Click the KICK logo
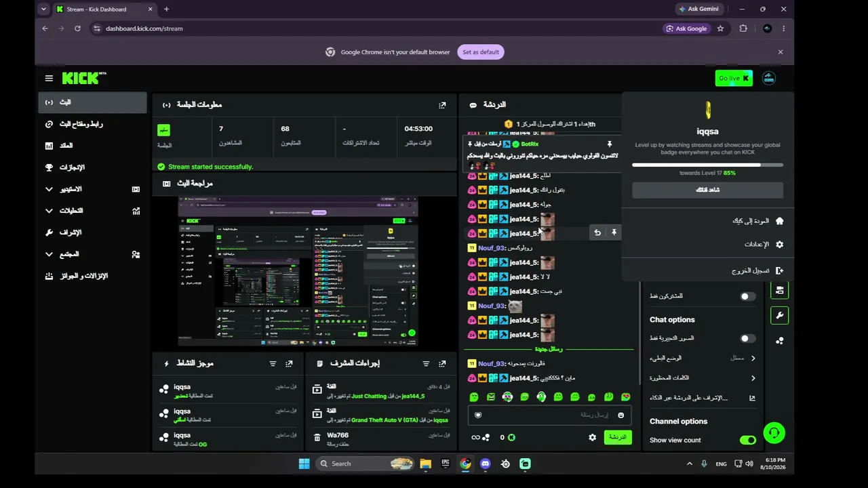Screen dimensions: 868x488 (x=84, y=78)
